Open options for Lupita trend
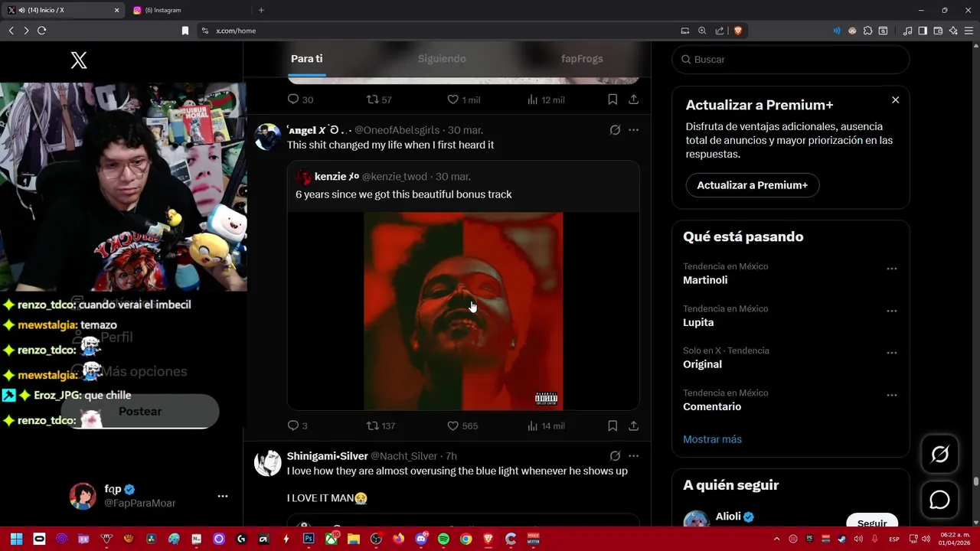 pos(891,311)
